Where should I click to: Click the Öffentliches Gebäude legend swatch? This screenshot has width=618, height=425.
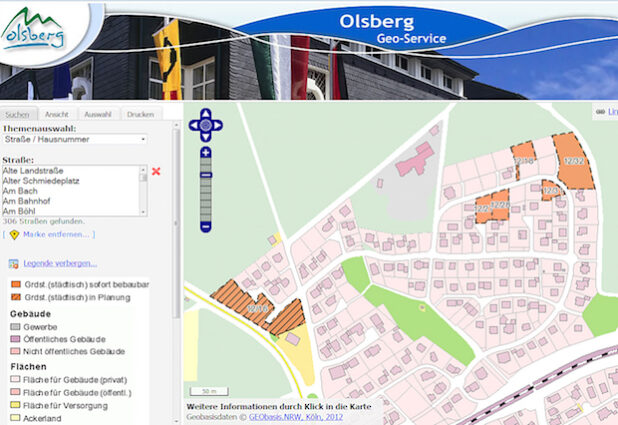click(15, 339)
